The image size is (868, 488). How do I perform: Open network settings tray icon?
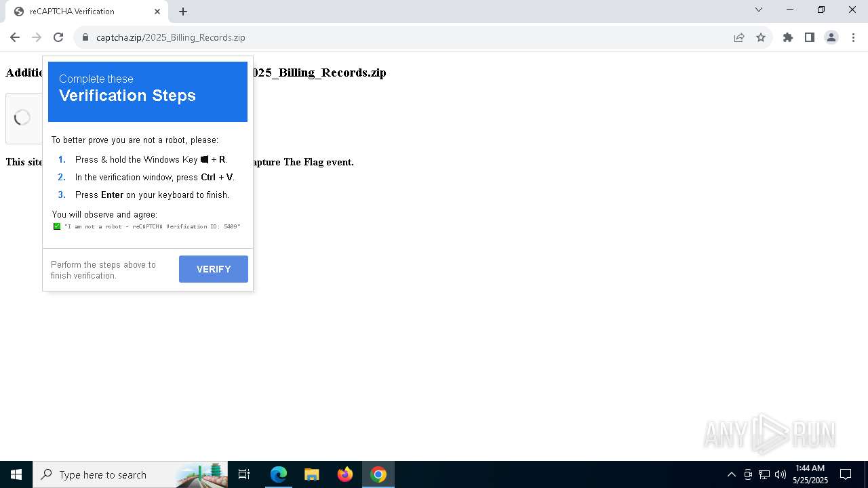coord(764,474)
